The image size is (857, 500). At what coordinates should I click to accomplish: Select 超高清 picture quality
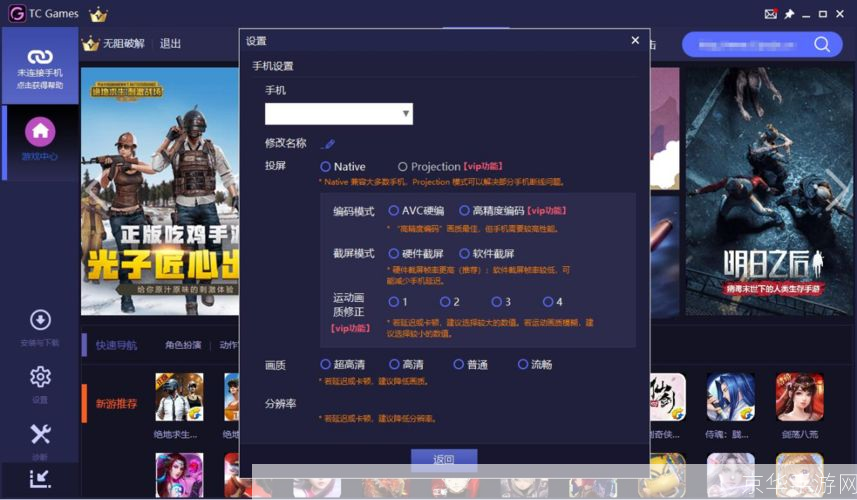tap(326, 364)
